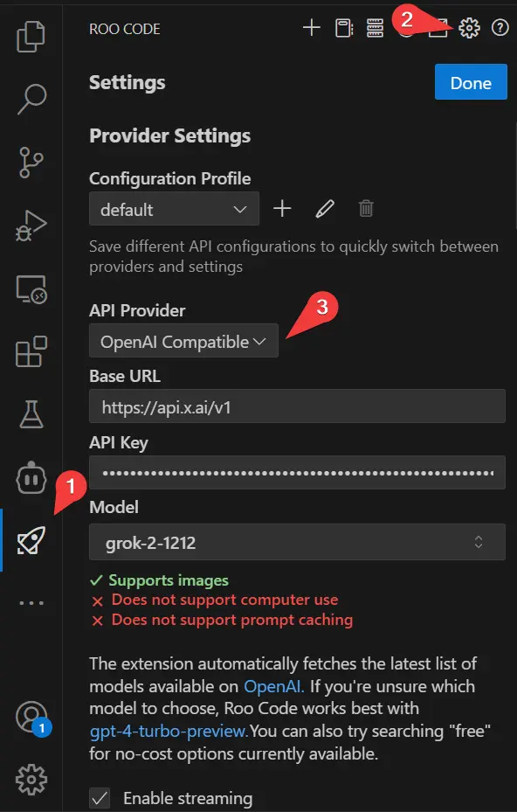Screen dimensions: 517x812
Task: Click inside the API Key field
Action: 297,472
